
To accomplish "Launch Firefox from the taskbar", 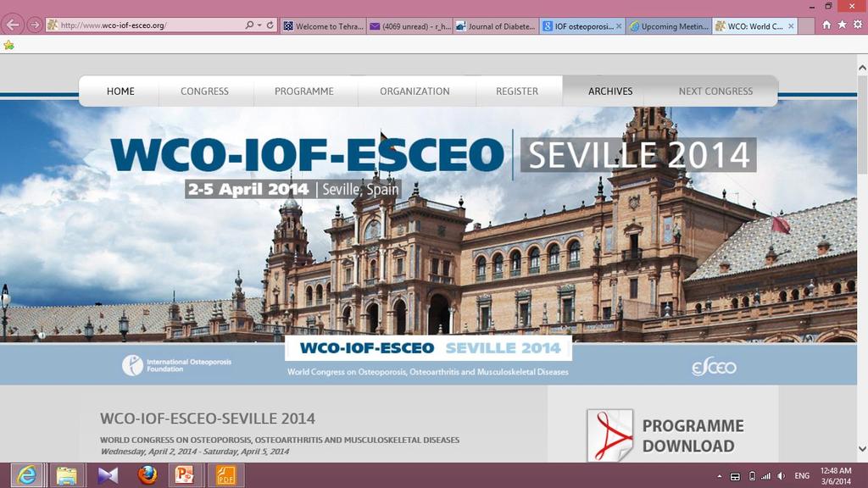I will [x=147, y=475].
